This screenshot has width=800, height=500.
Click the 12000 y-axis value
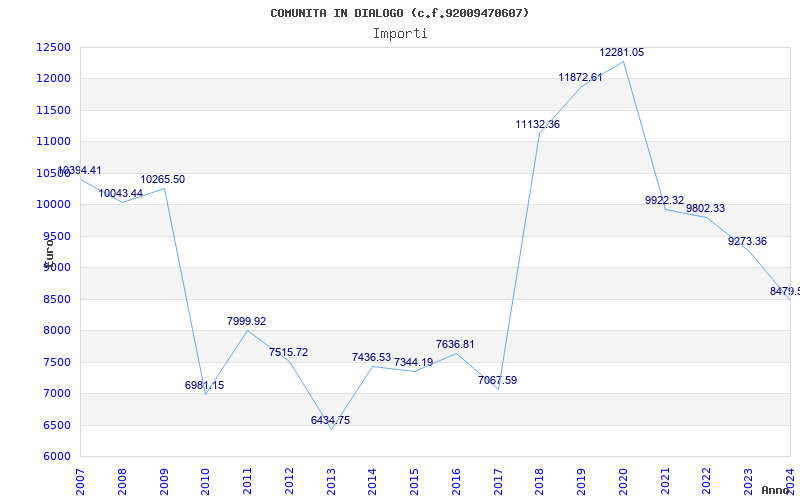54,79
